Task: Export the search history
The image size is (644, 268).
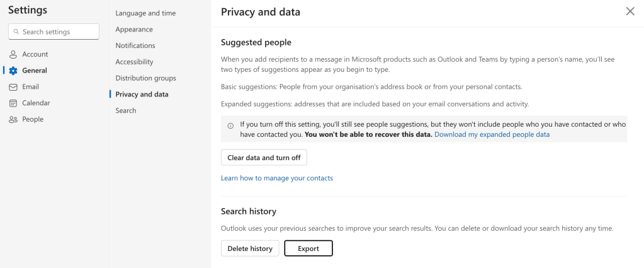Action: pyautogui.click(x=308, y=248)
